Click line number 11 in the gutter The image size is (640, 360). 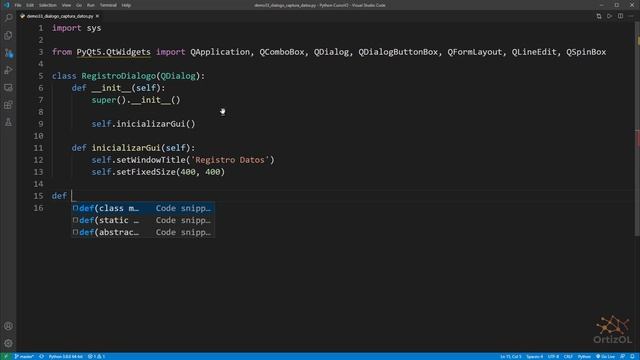coord(38,148)
